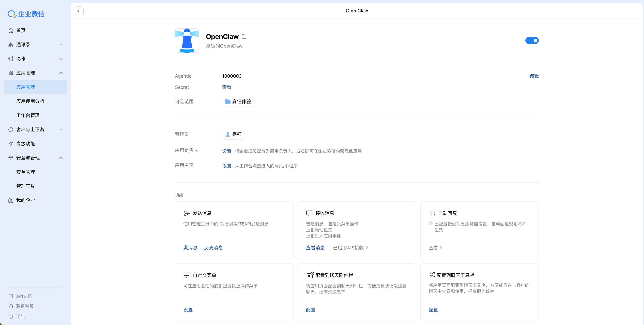
Task: Click the 企业微信 logo in sidebar
Action: 26,14
